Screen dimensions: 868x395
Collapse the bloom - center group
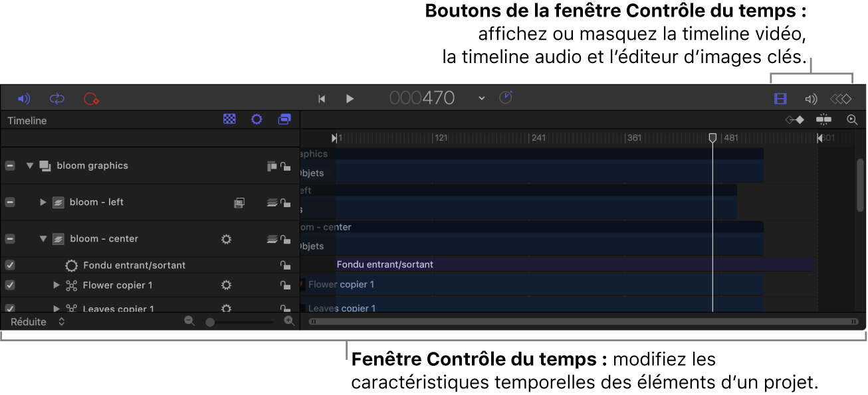[43, 238]
